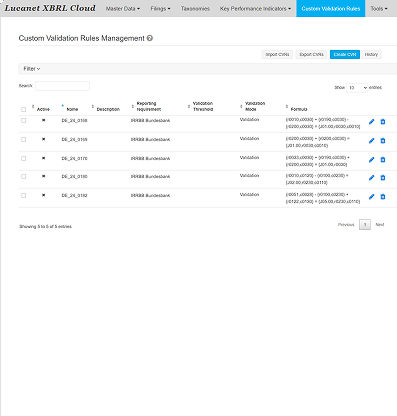397x416 pixels.
Task: Sort by Validation Threshold column
Action: pos(203,106)
